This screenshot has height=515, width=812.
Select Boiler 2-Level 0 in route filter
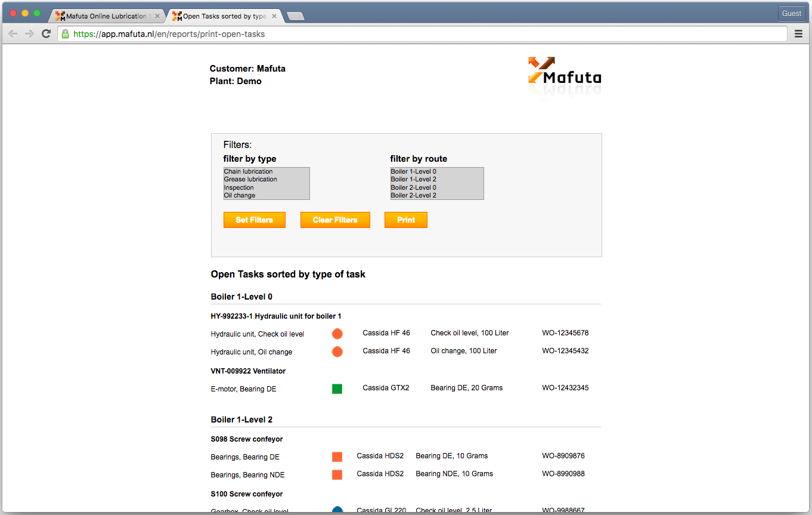(437, 187)
